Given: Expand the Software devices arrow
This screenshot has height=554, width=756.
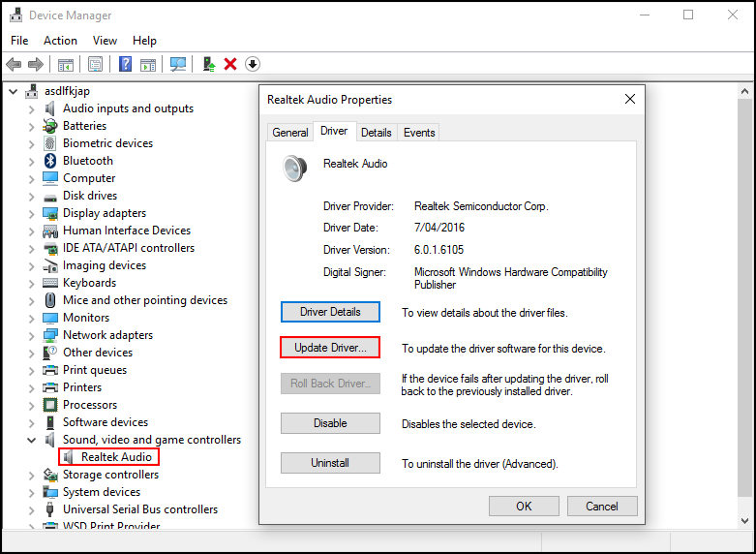Looking at the screenshot, I should [x=31, y=423].
